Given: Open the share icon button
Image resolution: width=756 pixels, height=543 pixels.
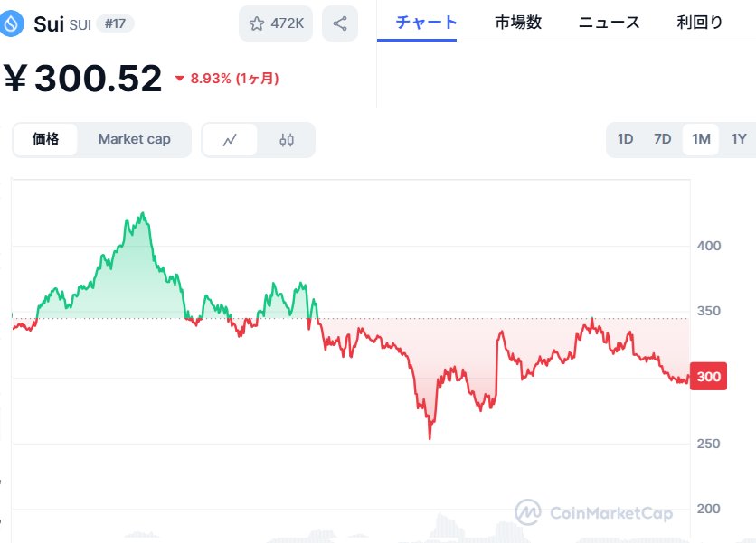Looking at the screenshot, I should pyautogui.click(x=340, y=23).
